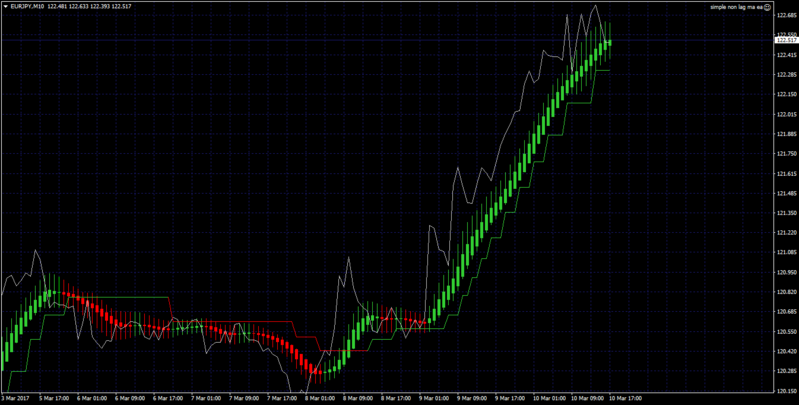Viewport: 799px width, 405px height.
Task: Click the 121.885 price axis label
Action: coord(786,134)
